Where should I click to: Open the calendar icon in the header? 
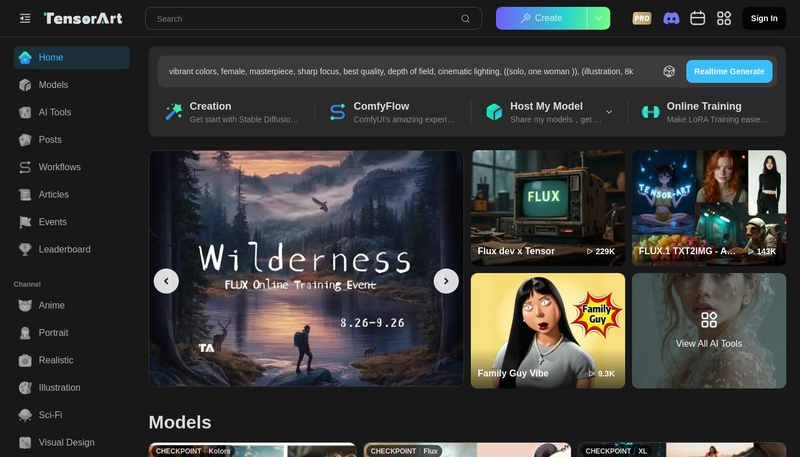point(697,18)
